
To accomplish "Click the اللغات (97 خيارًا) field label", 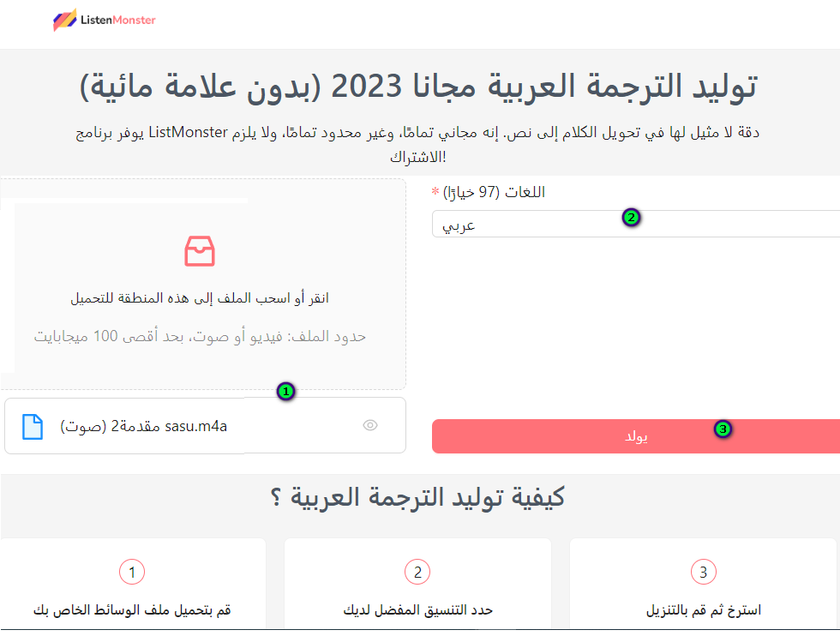I will 494,192.
